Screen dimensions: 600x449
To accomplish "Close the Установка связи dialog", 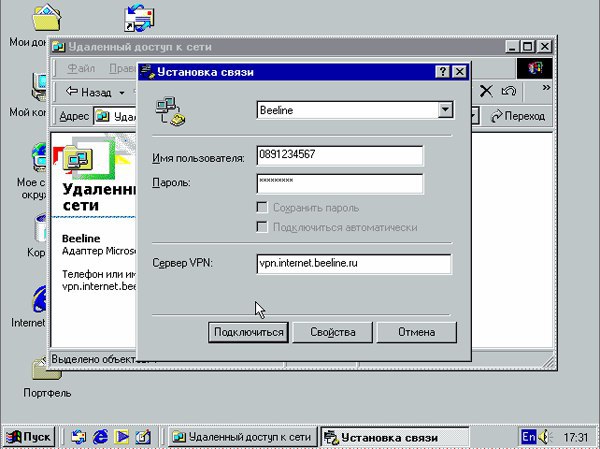I will click(460, 72).
